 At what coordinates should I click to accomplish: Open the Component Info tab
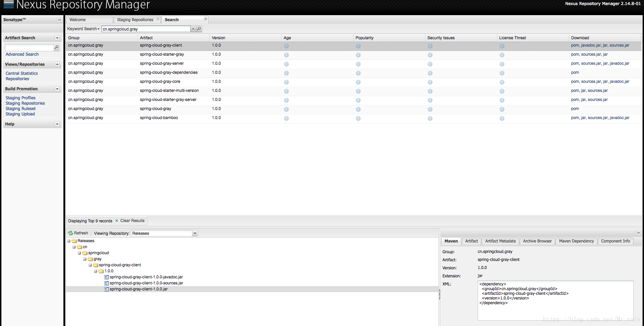pyautogui.click(x=615, y=241)
